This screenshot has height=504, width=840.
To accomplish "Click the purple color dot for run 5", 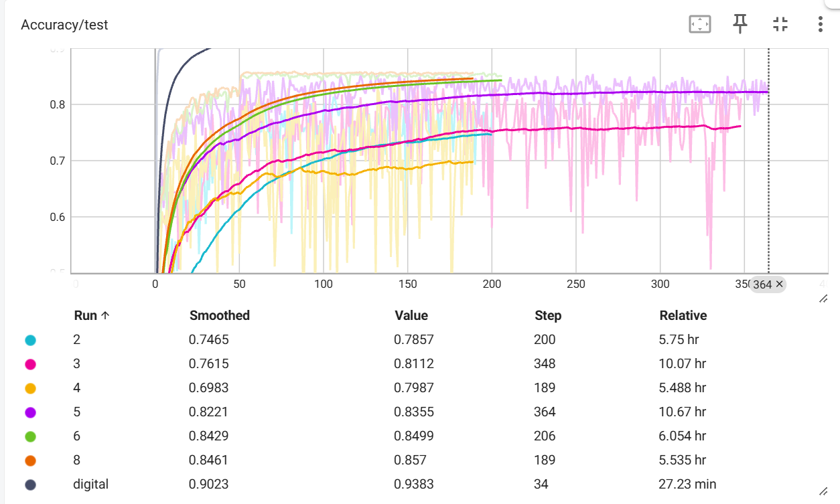I will pos(30,412).
